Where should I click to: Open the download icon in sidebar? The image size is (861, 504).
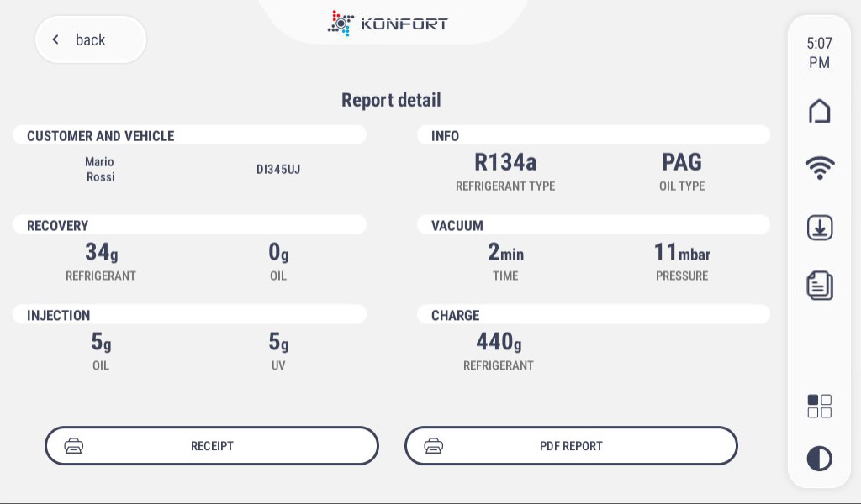pyautogui.click(x=819, y=228)
